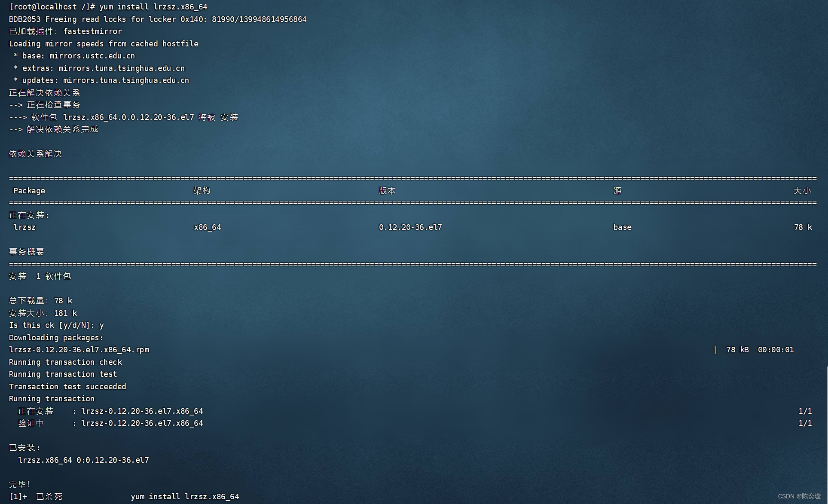Click the '1/1' counter on the 正在安装 row

[805, 411]
